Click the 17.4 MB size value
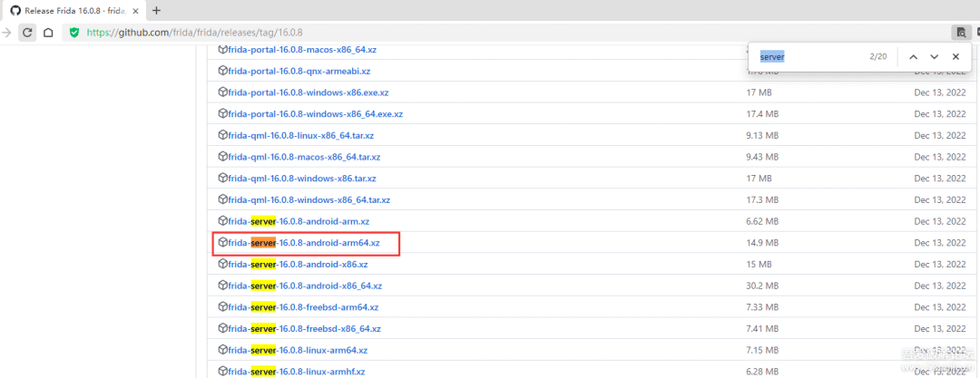980x378 pixels. (762, 114)
